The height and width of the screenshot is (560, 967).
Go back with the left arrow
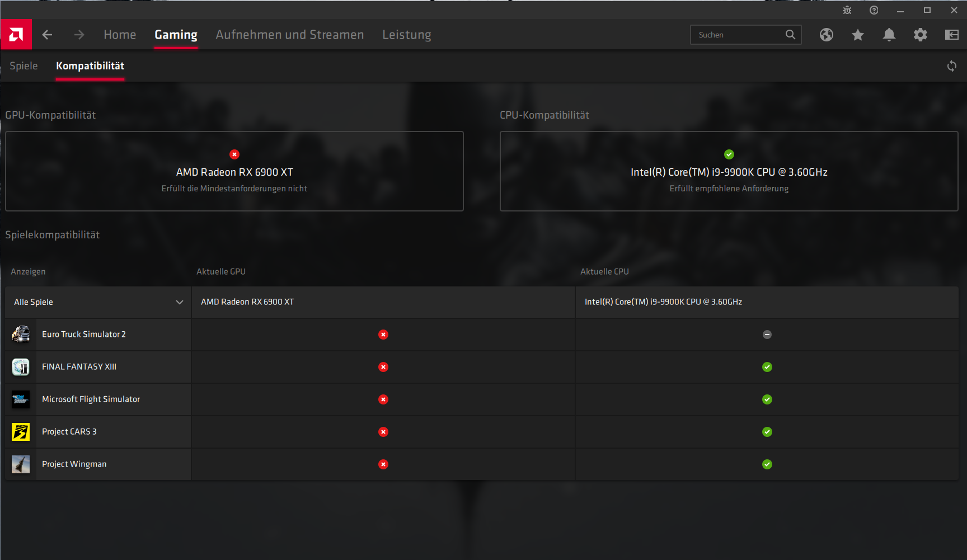click(x=48, y=35)
